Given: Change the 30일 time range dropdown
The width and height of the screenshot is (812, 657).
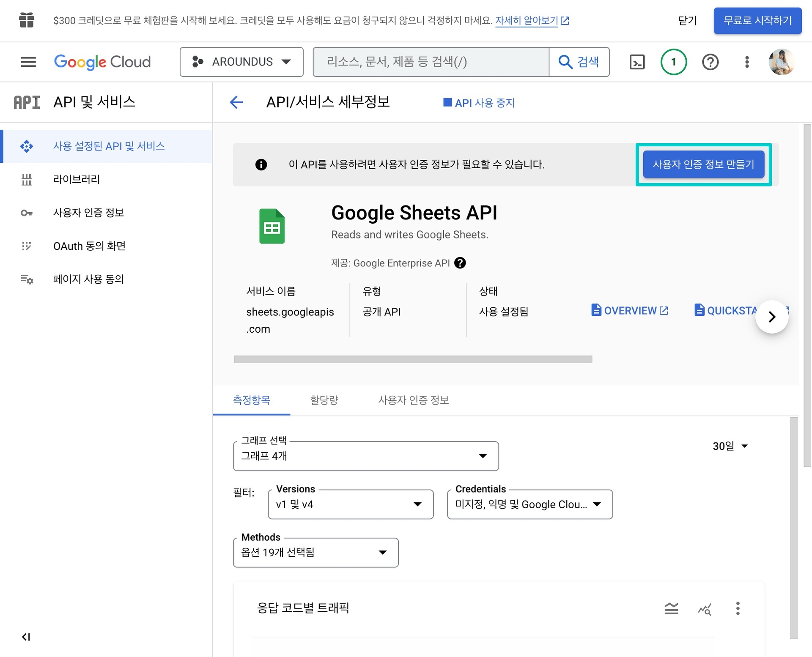Looking at the screenshot, I should click(x=730, y=446).
